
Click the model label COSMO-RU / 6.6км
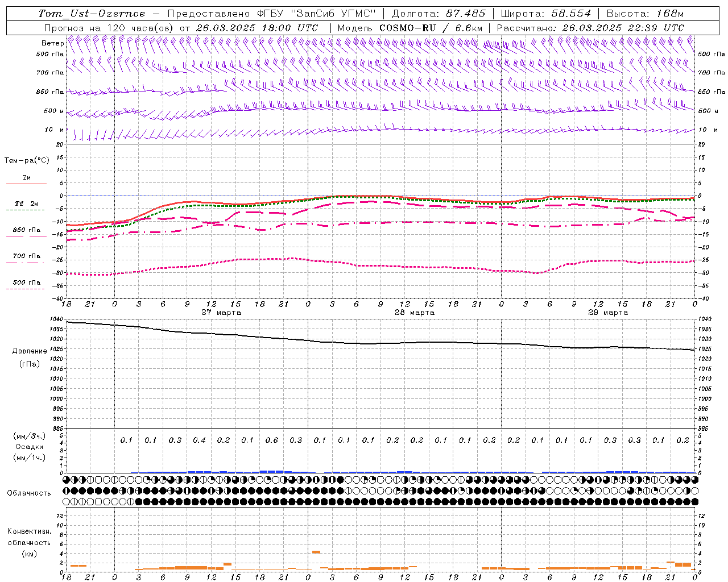click(431, 28)
